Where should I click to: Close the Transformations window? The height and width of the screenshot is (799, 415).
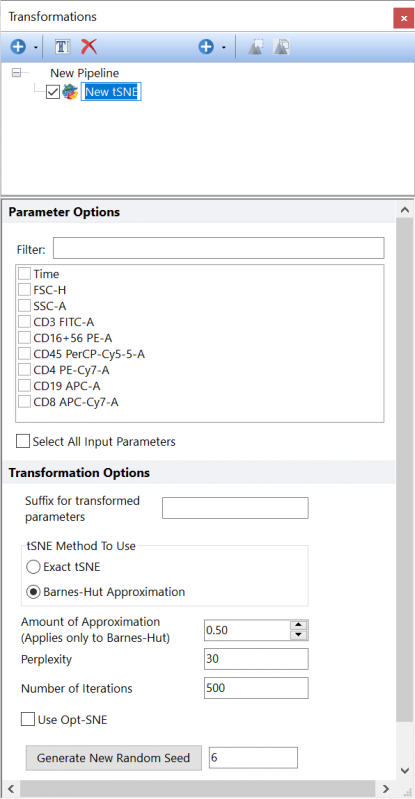click(x=403, y=18)
